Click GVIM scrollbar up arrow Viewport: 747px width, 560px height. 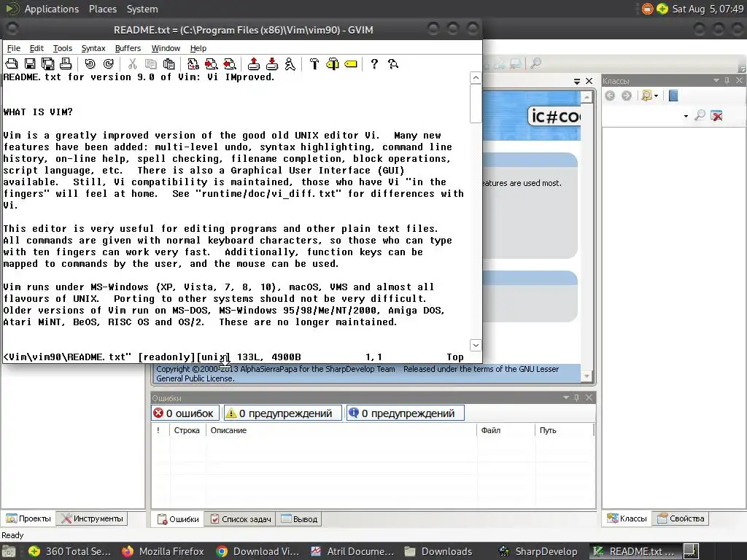(476, 77)
